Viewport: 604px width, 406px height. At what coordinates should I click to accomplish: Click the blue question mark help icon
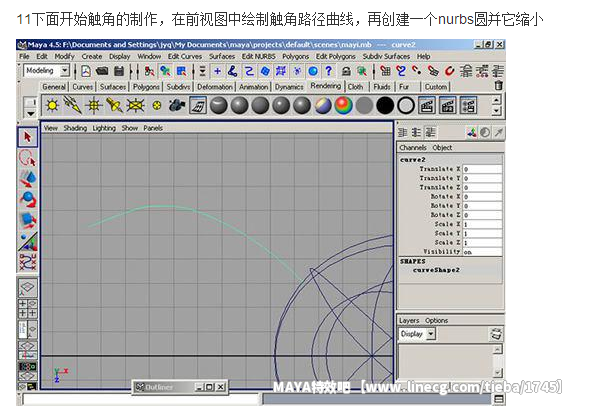coord(328,71)
